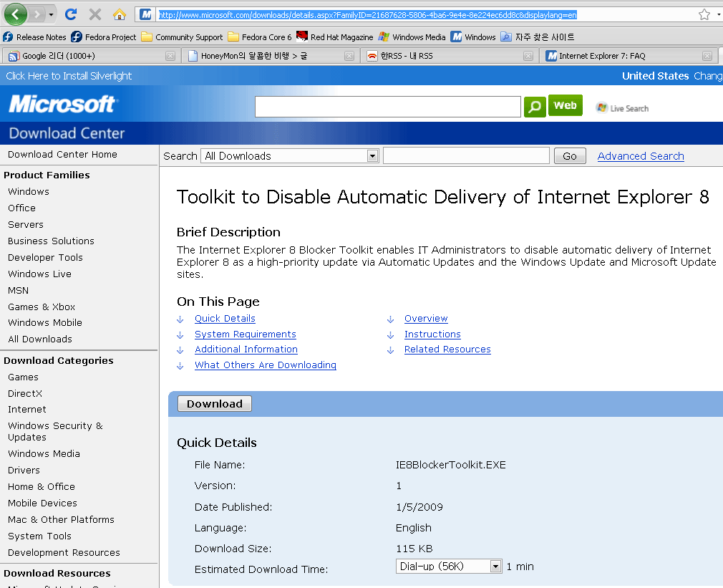Go back with the green Back arrow

tap(15, 14)
